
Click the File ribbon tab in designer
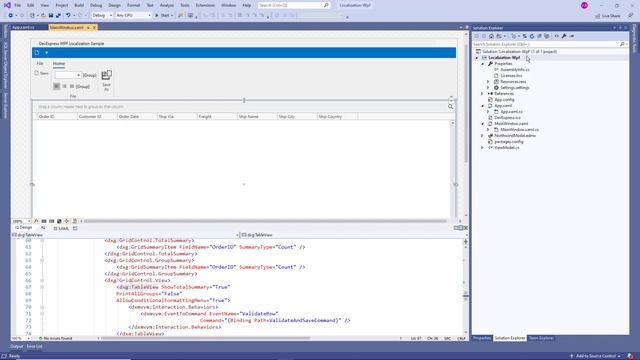40,64
